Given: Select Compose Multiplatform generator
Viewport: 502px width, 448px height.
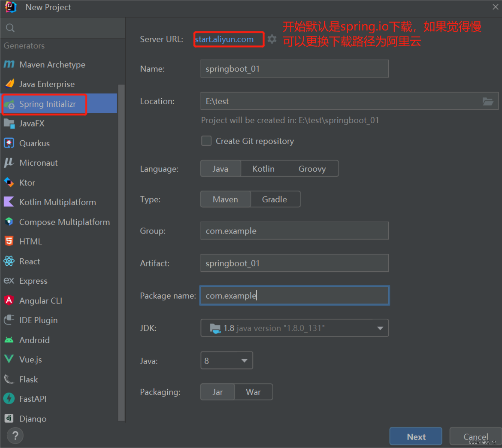Looking at the screenshot, I should [64, 222].
